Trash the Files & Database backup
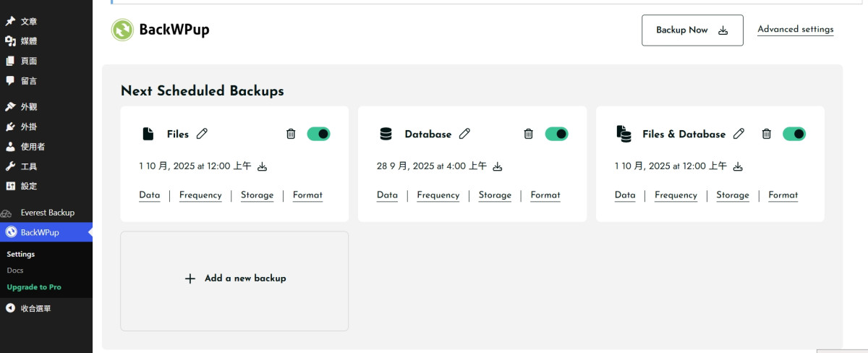 [767, 134]
